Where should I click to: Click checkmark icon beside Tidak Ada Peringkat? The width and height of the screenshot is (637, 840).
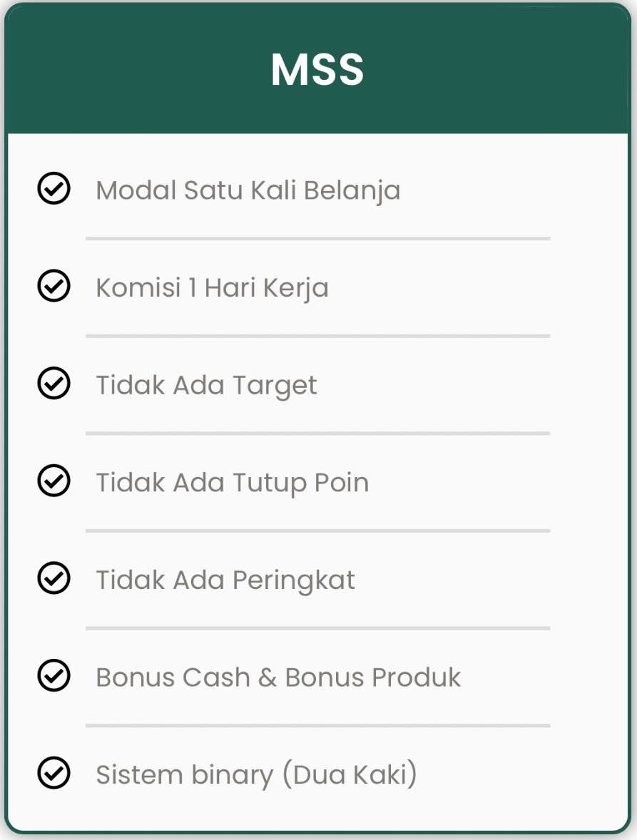click(x=53, y=578)
